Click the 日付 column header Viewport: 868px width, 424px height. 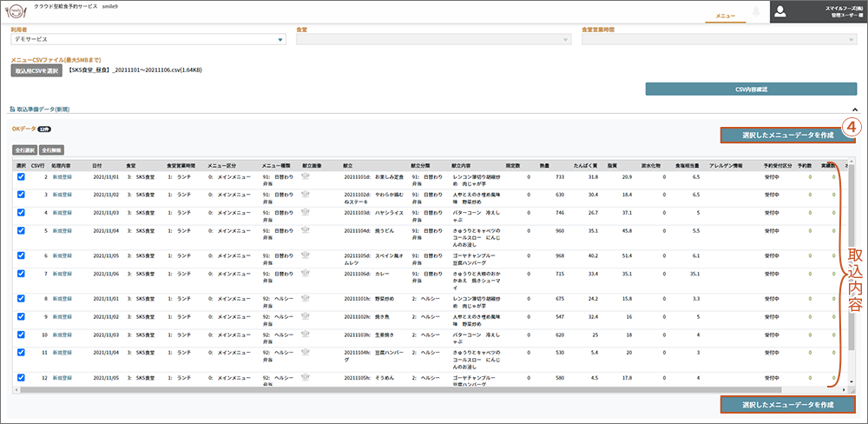coord(97,165)
